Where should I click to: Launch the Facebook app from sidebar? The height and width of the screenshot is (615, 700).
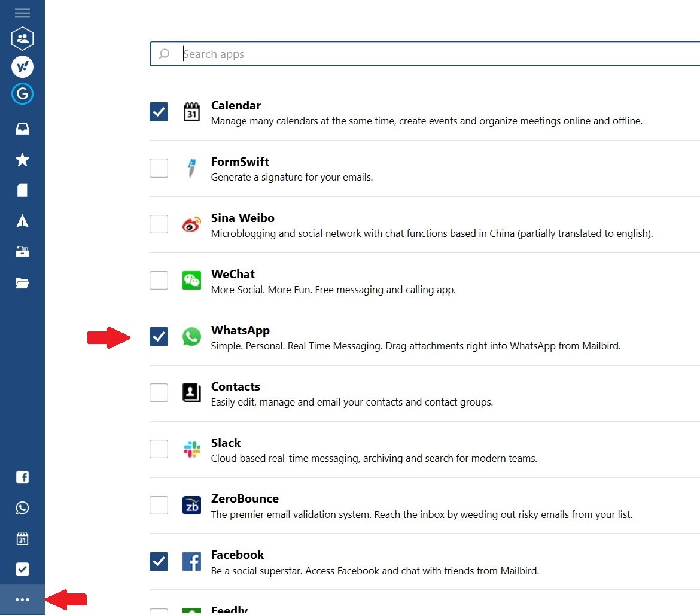point(22,477)
